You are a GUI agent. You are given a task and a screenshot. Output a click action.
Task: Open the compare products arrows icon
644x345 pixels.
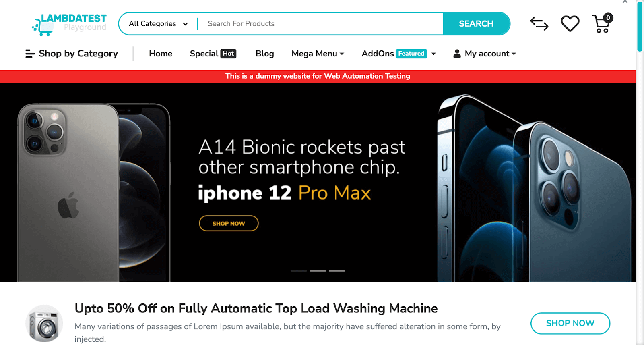[539, 24]
